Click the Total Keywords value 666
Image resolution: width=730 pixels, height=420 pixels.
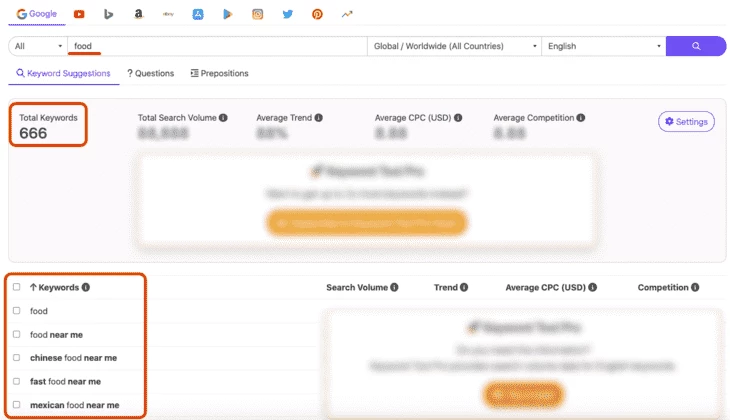click(33, 134)
